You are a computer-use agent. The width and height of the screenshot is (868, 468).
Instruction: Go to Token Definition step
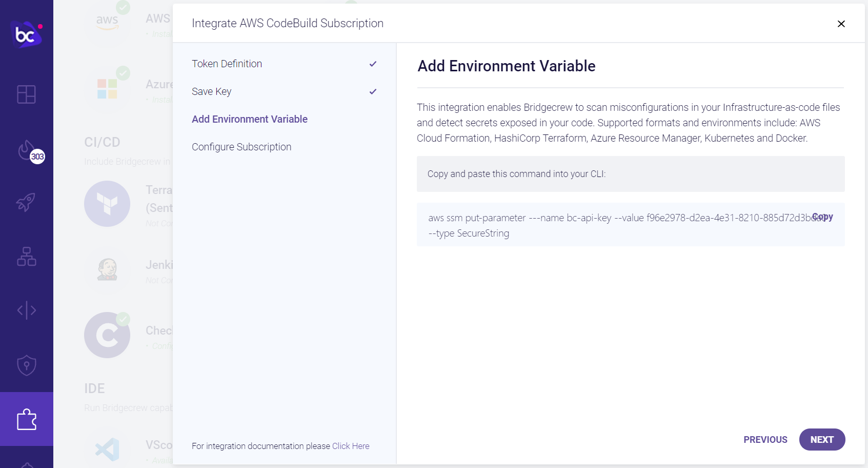227,64
